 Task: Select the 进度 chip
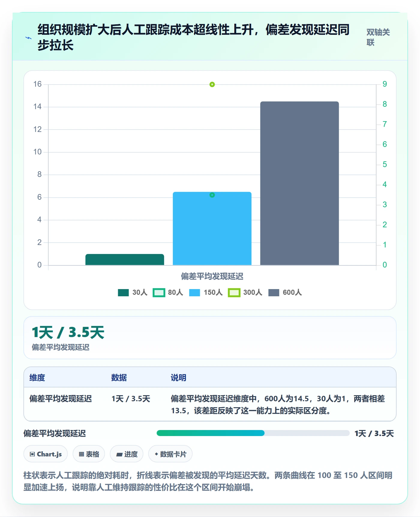[x=127, y=454]
